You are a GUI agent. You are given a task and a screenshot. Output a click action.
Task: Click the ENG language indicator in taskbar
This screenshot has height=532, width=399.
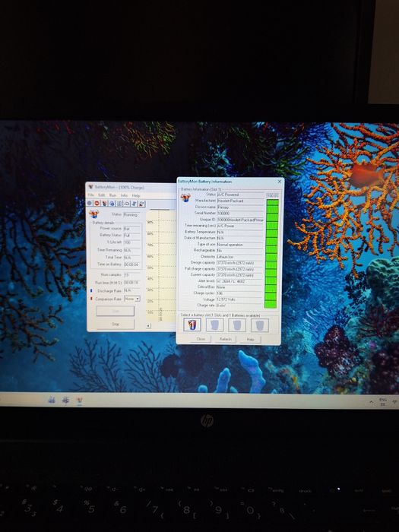(383, 402)
